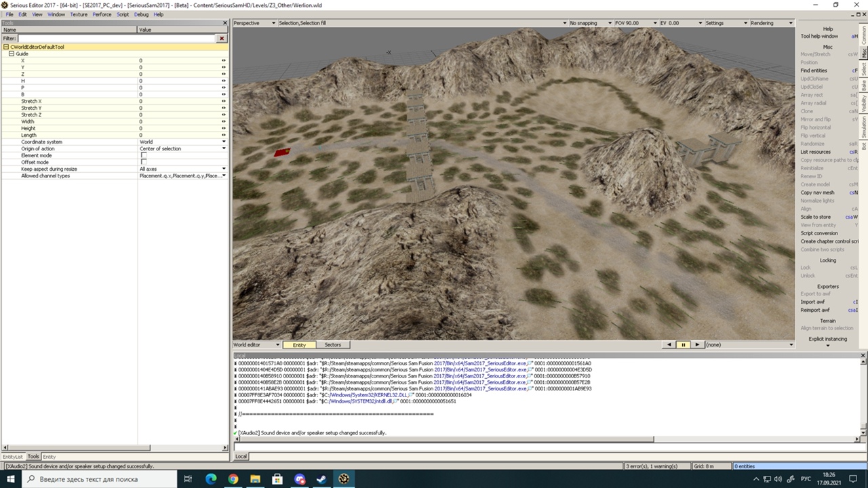The width and height of the screenshot is (868, 488).
Task: Open the Perforce menu
Action: 102,14
